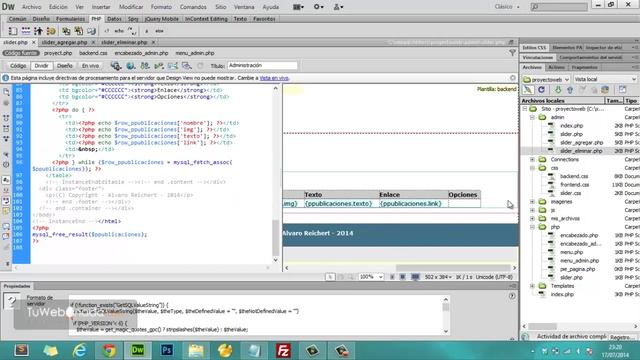Open the Vista local dropdown
Viewport: 640px width, 360px height.
605,79
